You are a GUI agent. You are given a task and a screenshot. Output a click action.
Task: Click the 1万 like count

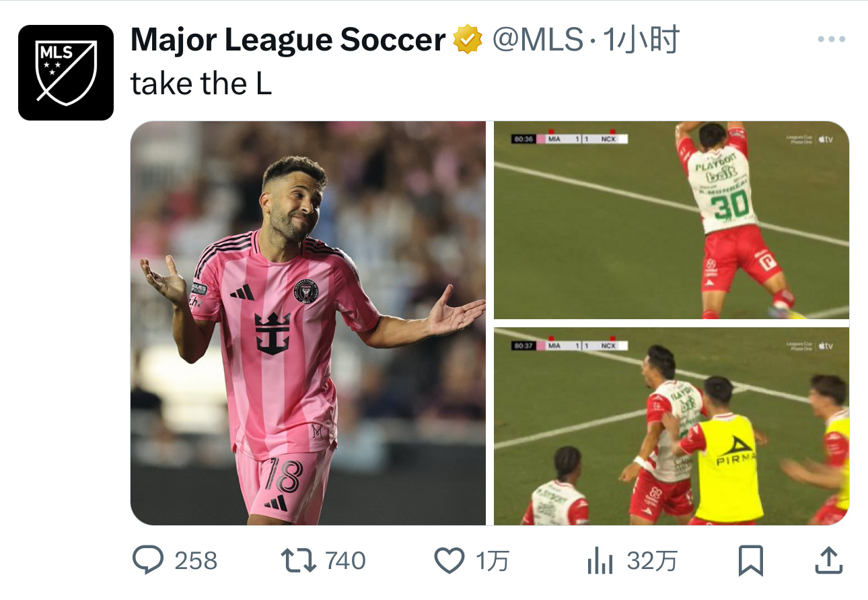point(493,560)
